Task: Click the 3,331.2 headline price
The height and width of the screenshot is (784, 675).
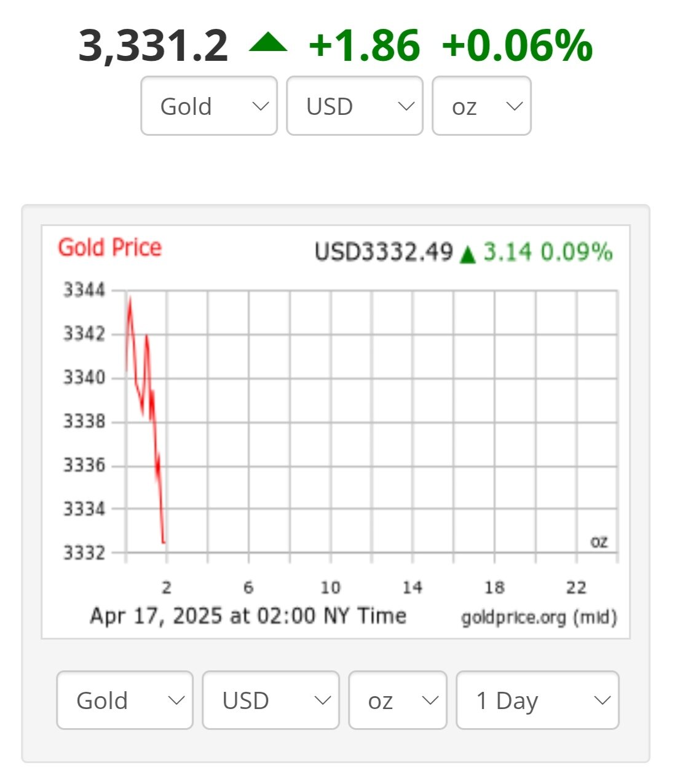Action: tap(153, 46)
